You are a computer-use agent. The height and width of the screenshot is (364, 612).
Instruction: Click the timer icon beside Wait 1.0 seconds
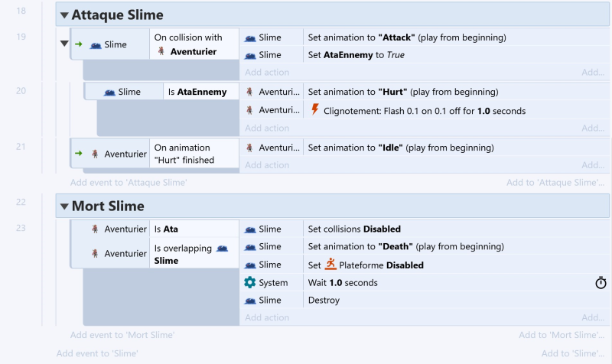(601, 282)
